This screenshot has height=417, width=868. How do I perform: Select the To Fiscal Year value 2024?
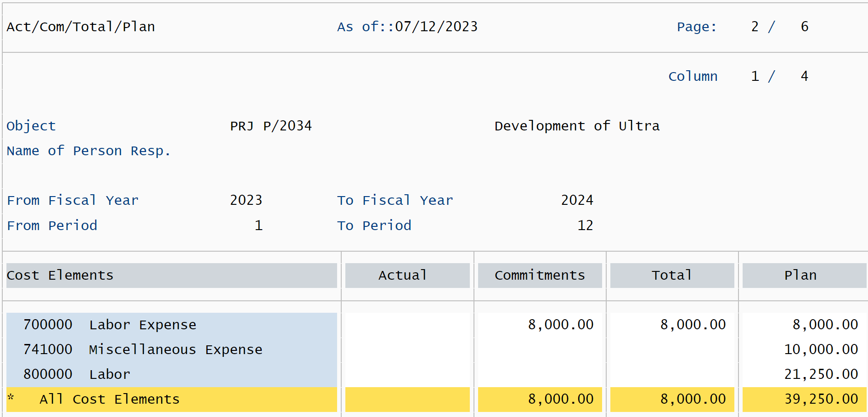(x=577, y=200)
